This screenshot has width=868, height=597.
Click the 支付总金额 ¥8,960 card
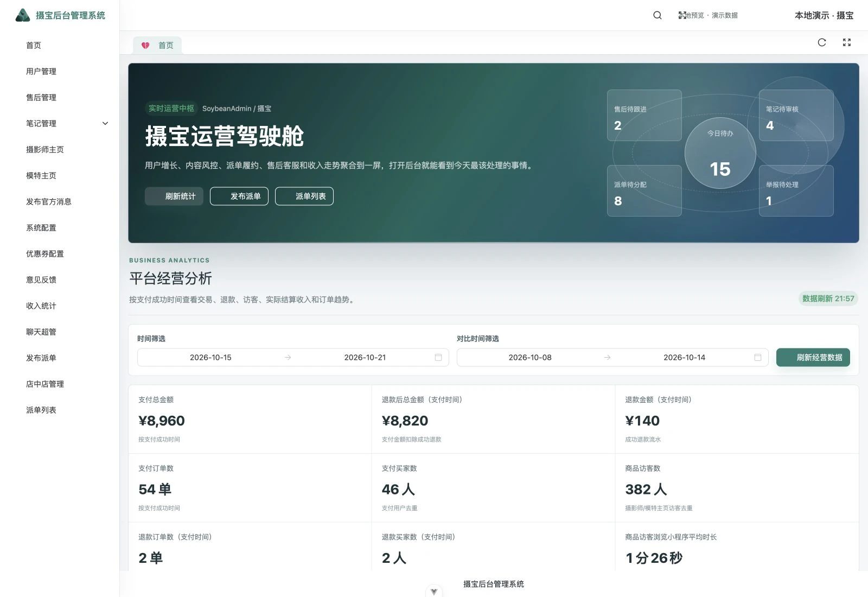[x=250, y=419]
